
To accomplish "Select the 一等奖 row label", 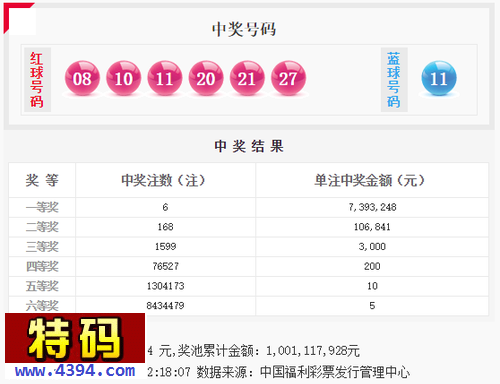I will [x=42, y=207].
